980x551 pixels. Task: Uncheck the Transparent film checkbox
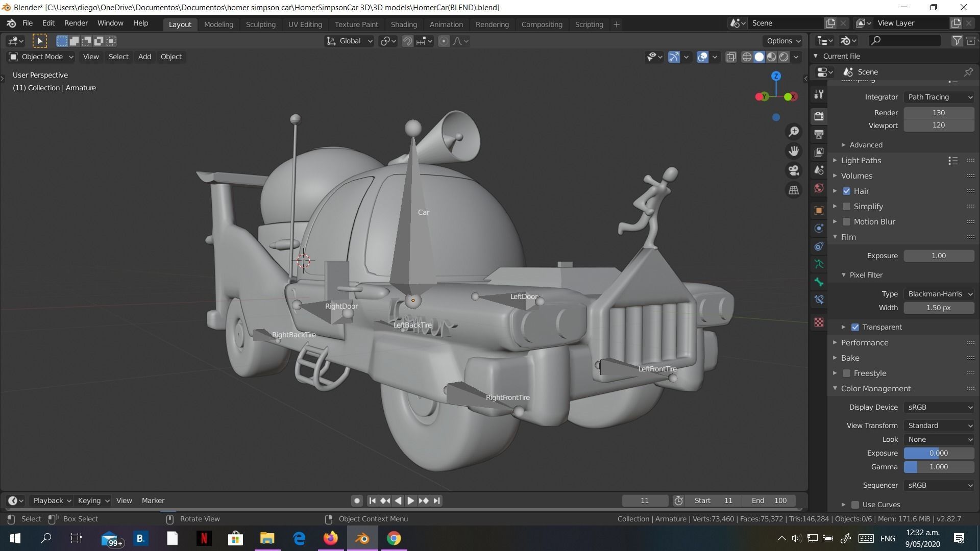855,327
